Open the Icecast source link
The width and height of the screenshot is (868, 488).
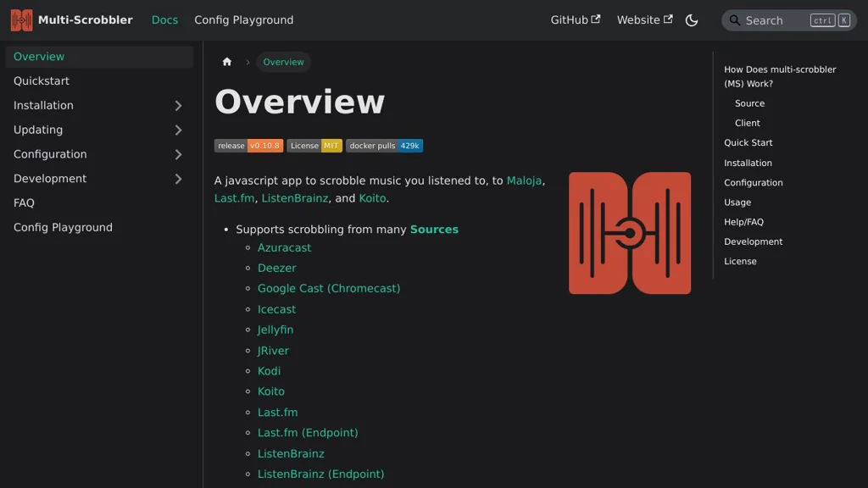(276, 309)
